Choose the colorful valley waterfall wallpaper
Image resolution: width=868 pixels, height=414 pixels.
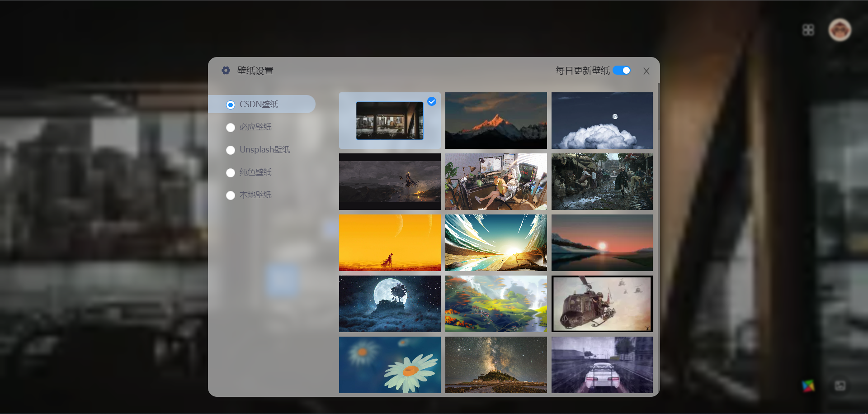coord(496,304)
